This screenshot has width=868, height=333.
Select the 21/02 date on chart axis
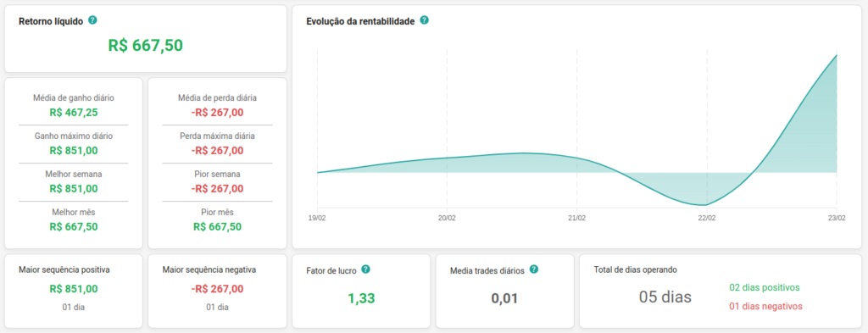(x=576, y=218)
